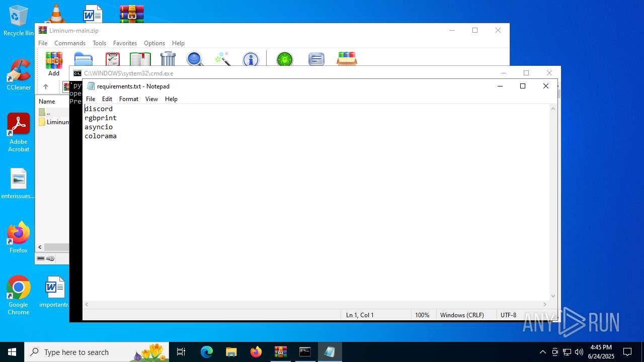Open Notepad Format menu
The height and width of the screenshot is (362, 644).
(x=129, y=99)
